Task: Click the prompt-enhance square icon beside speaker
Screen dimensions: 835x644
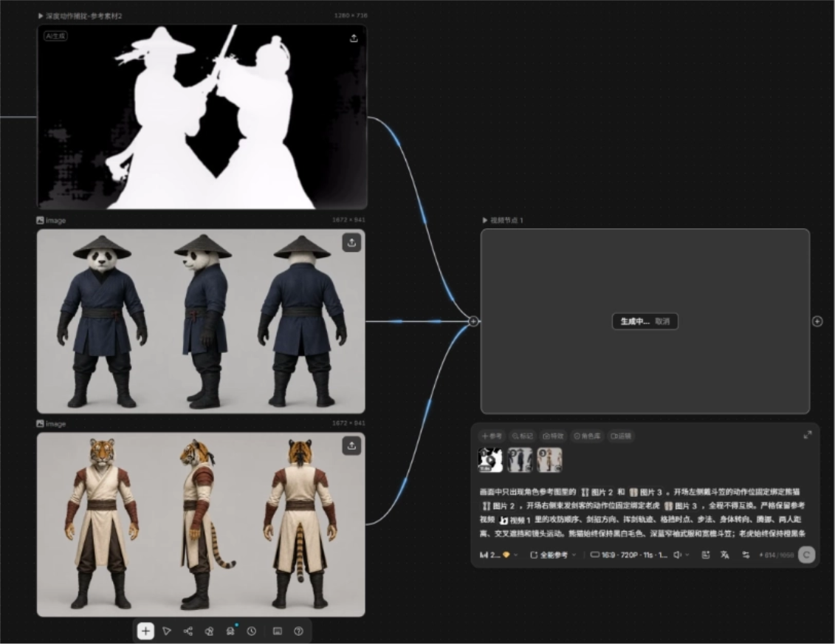Action: 706,555
